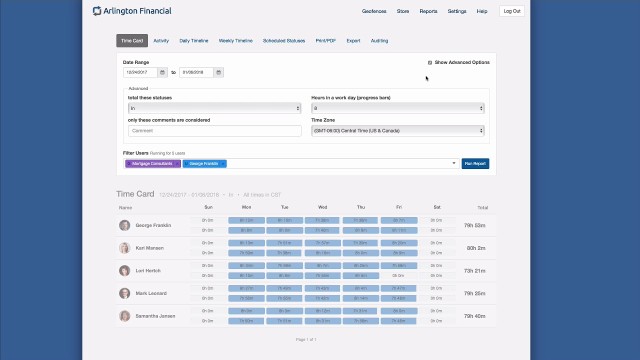
Task: Open the Print/PDF tab
Action: (326, 41)
